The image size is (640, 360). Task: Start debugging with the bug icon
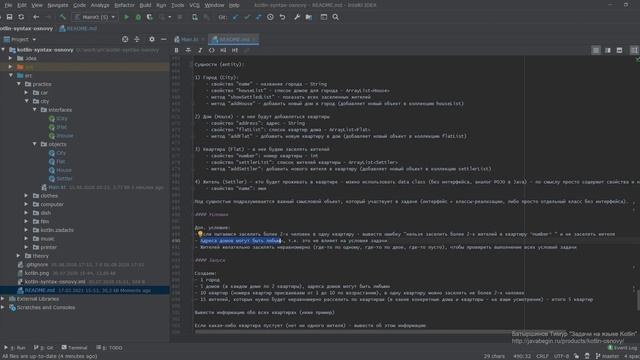pyautogui.click(x=138, y=17)
